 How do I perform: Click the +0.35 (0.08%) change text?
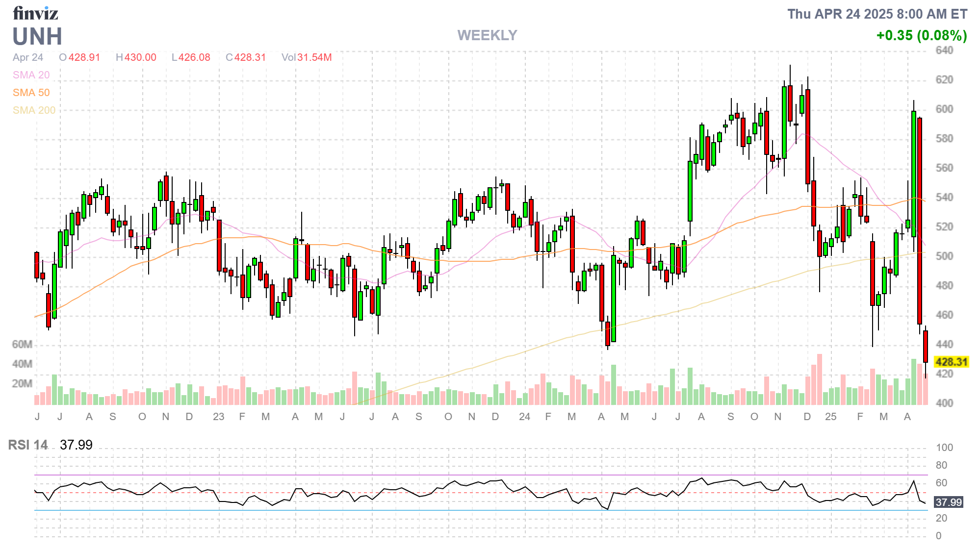coord(921,35)
